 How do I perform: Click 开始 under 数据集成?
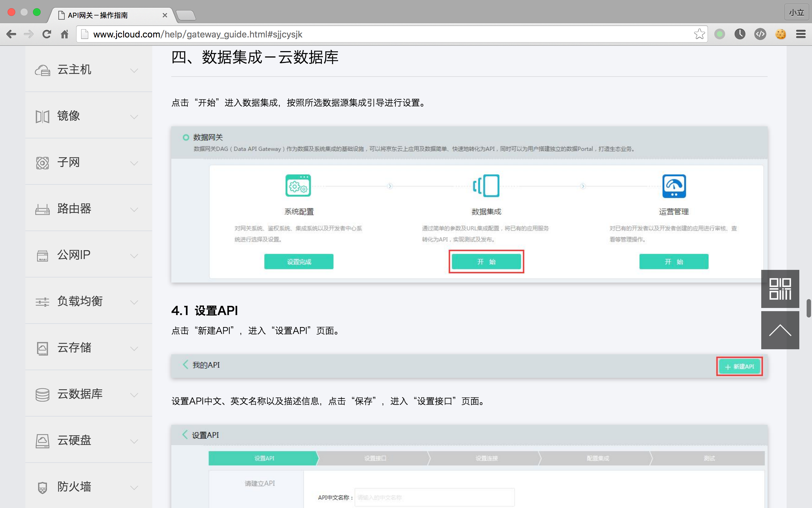click(486, 261)
